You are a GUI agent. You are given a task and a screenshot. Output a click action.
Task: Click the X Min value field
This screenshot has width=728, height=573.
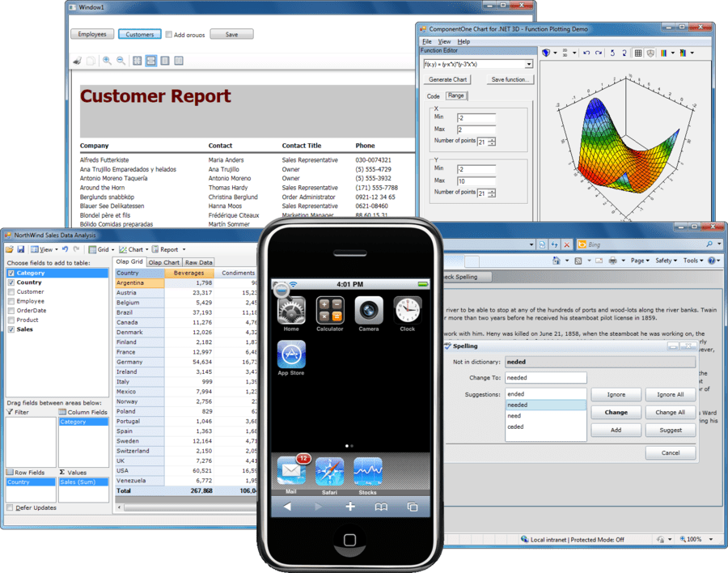[476, 118]
